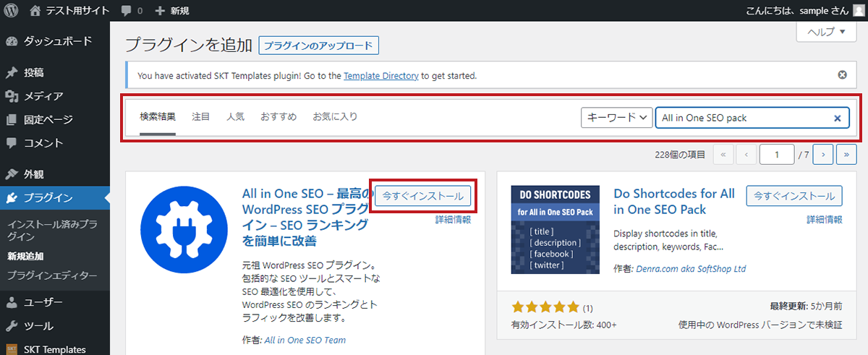Click the WordPress logo icon

pyautogui.click(x=12, y=10)
